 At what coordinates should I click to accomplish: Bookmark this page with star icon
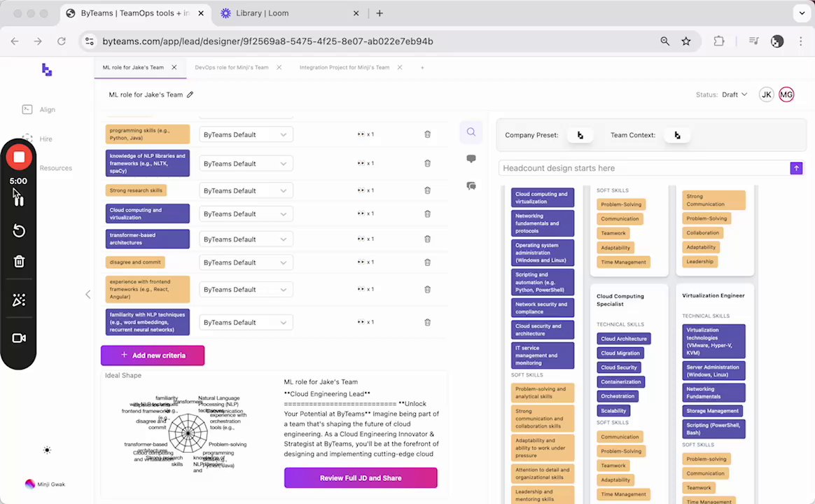[x=686, y=41]
